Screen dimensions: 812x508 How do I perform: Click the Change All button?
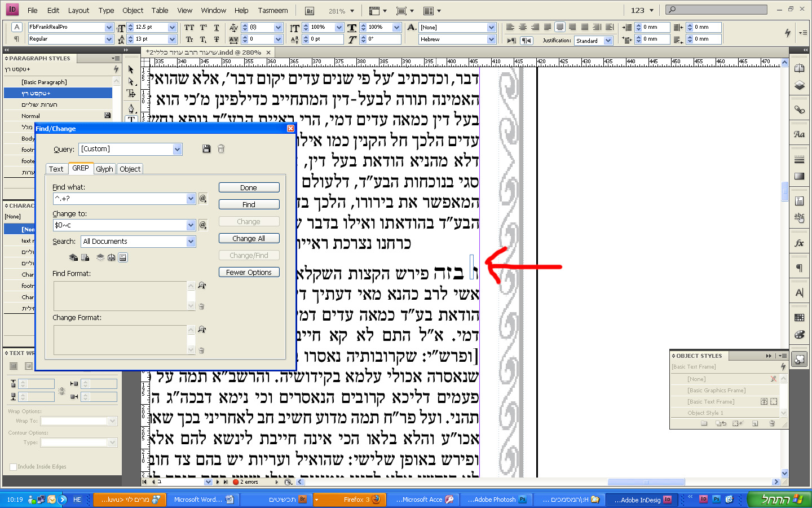[x=249, y=238]
